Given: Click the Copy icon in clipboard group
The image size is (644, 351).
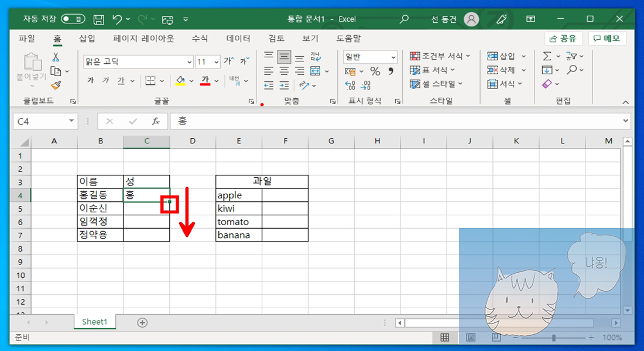Looking at the screenshot, I should 56,71.
